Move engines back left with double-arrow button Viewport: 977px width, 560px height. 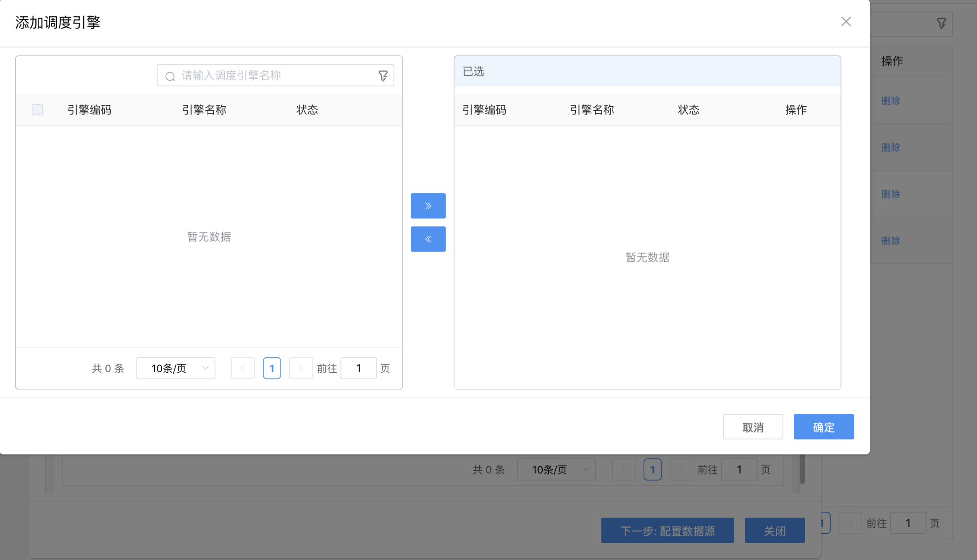coord(428,239)
